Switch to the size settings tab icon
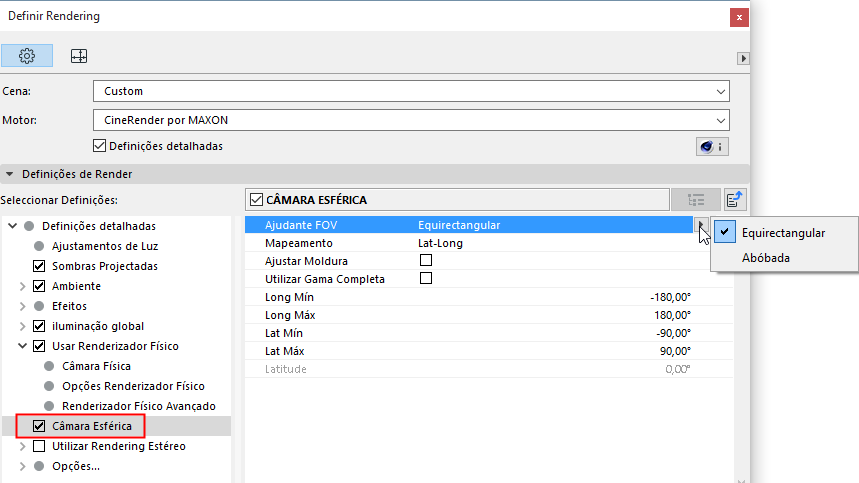This screenshot has height=483, width=859. tap(79, 56)
